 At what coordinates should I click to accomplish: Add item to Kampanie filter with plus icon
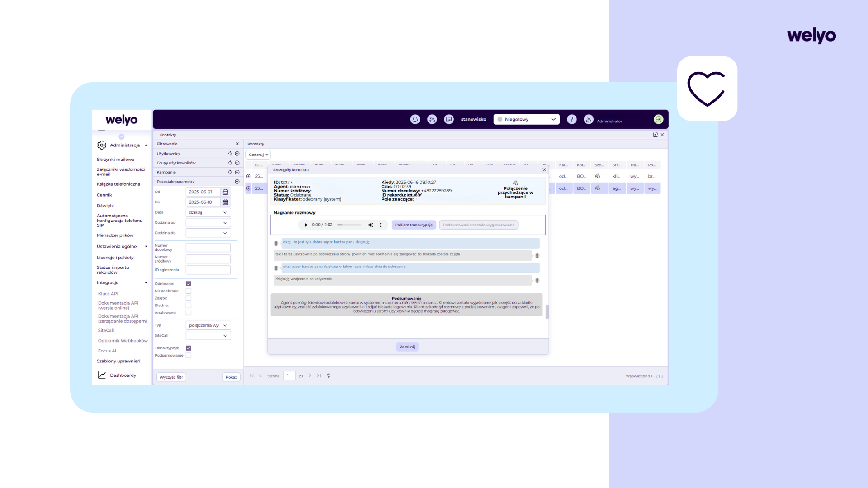point(237,172)
